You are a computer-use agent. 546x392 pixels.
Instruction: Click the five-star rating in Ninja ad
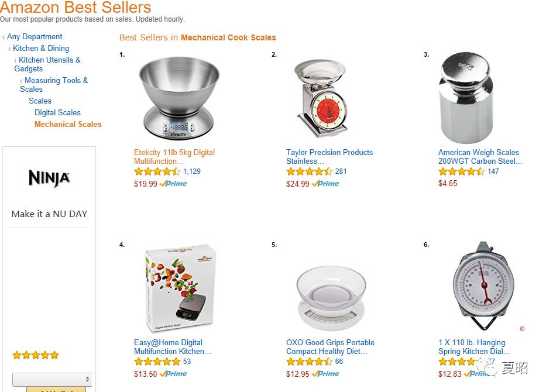[x=36, y=355]
